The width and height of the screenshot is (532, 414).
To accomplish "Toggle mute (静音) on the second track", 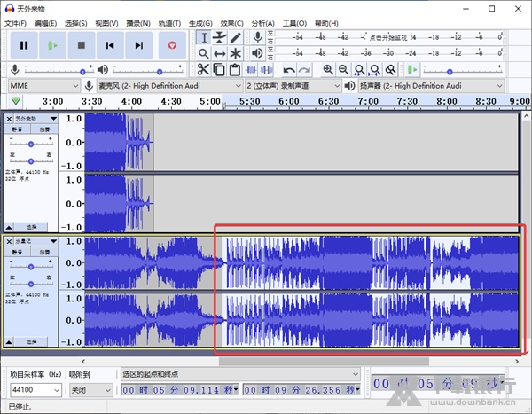I will (x=19, y=253).
